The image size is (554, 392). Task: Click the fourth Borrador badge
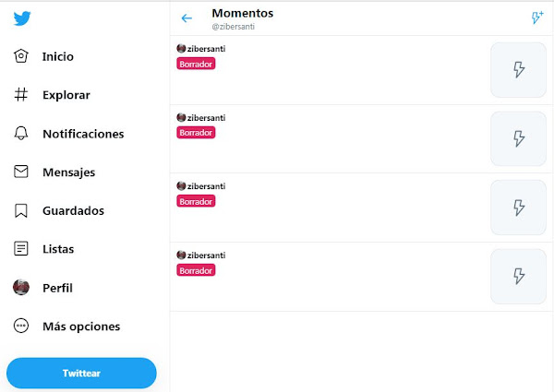[196, 270]
